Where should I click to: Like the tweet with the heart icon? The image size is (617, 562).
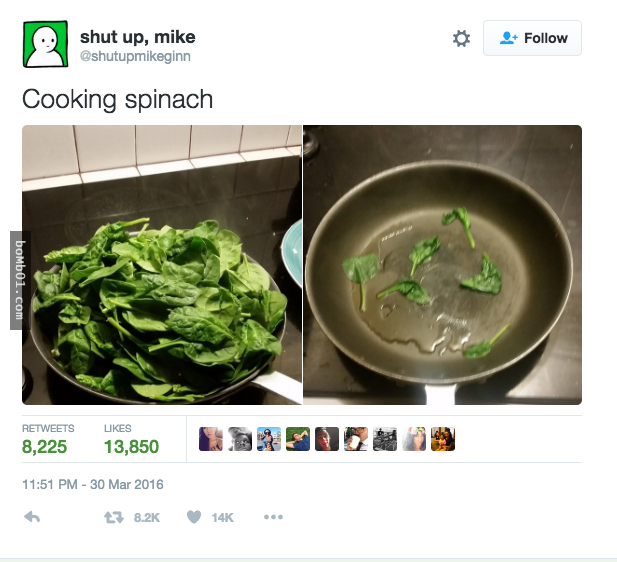tap(194, 517)
